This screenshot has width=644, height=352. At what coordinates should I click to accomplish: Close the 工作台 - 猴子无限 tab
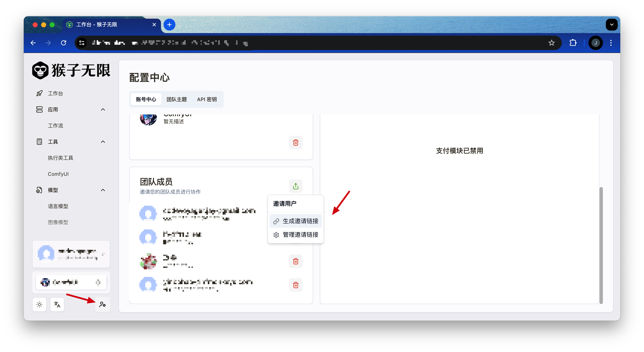click(154, 25)
